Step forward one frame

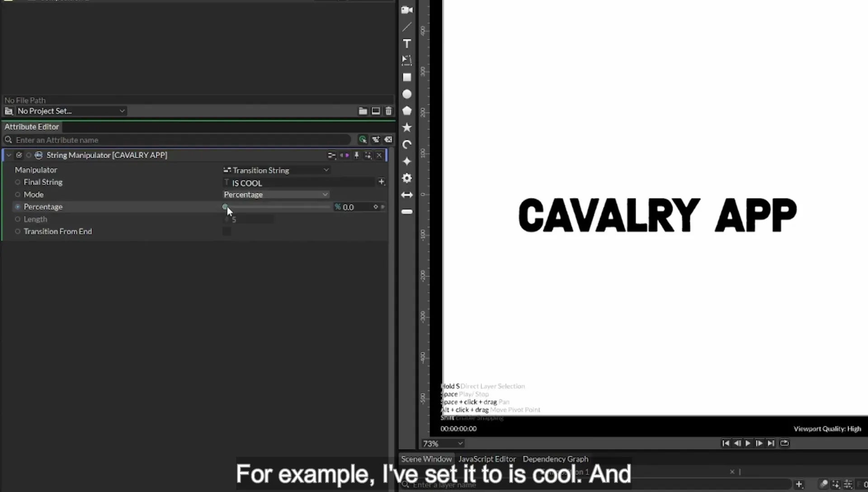[x=759, y=443]
